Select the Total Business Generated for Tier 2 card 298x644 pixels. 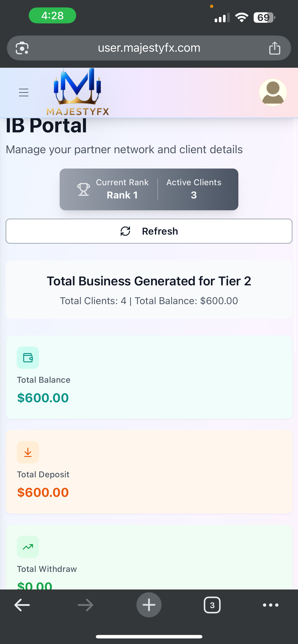[x=149, y=290]
